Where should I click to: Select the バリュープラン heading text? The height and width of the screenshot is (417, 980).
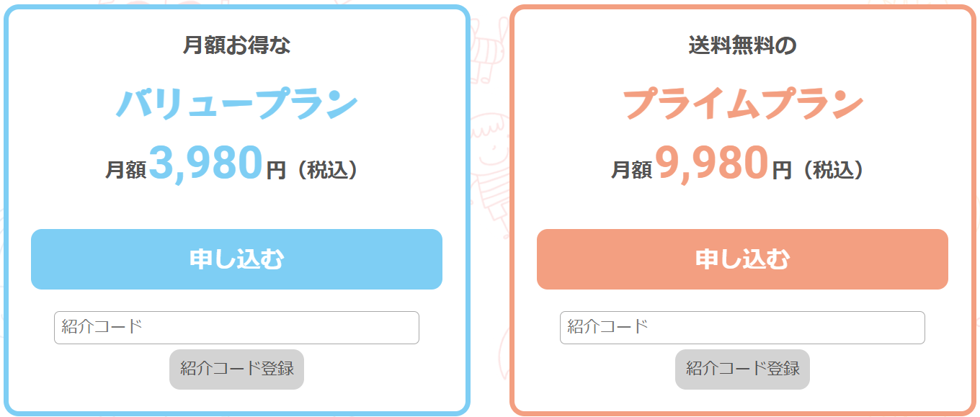coord(236,104)
